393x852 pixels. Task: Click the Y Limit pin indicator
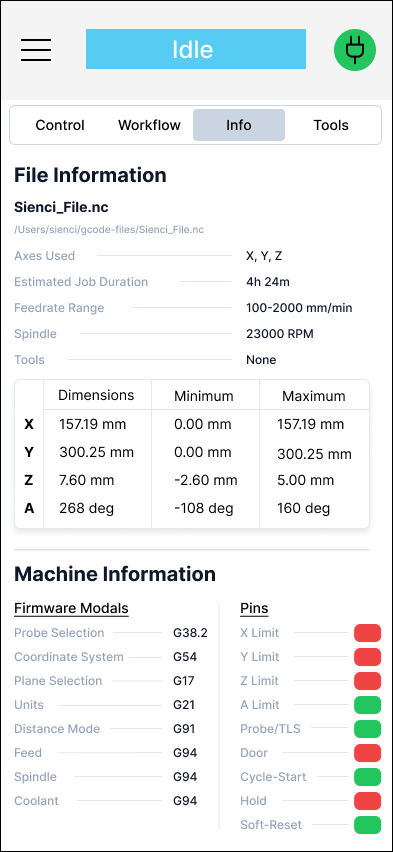[367, 657]
